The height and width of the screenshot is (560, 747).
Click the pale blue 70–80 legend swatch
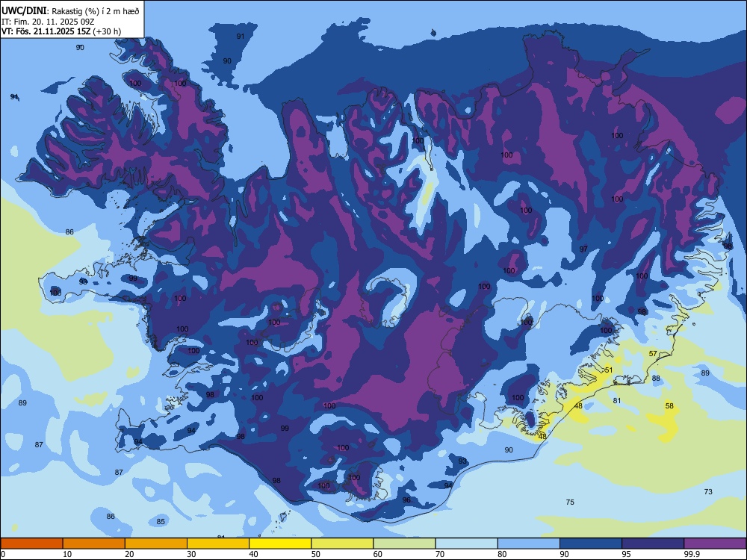click(x=466, y=544)
